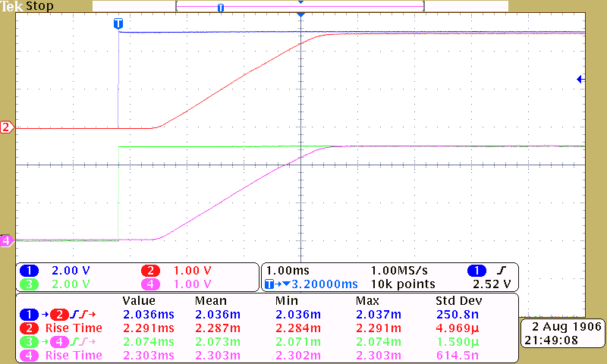Click the 1.590µ standard deviation value
This screenshot has height=364, width=607.
click(458, 342)
